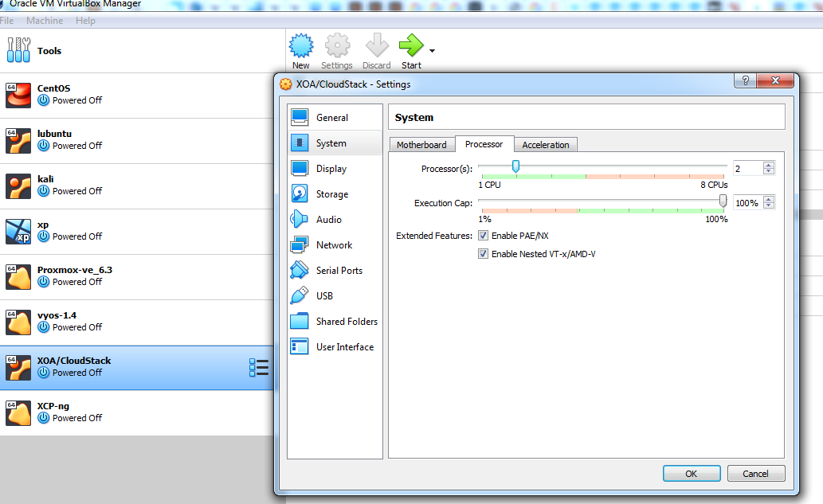
Task: Click the Execution Cap percentage field
Action: point(748,203)
